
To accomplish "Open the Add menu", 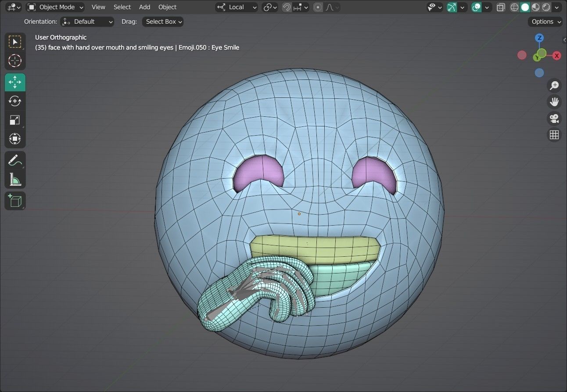I will [x=144, y=7].
